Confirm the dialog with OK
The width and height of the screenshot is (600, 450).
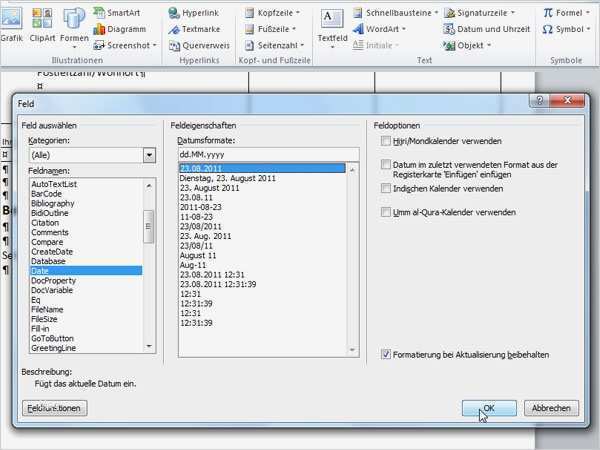489,408
